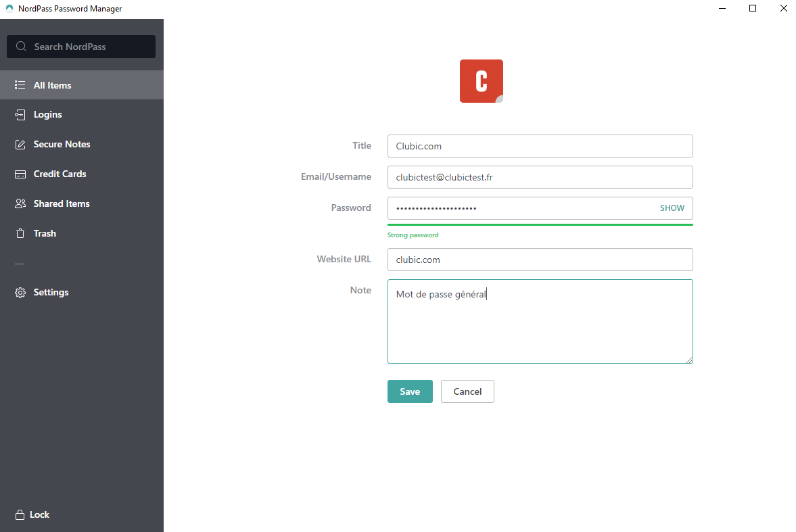Click the search magnifier icon
This screenshot has width=796, height=532.
(21, 46)
